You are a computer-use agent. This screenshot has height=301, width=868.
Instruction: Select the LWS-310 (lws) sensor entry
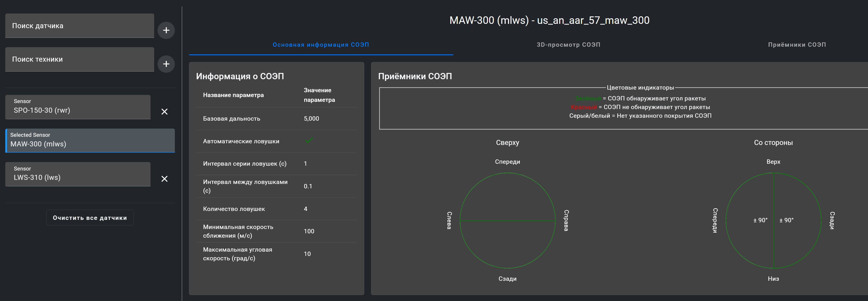tap(78, 174)
